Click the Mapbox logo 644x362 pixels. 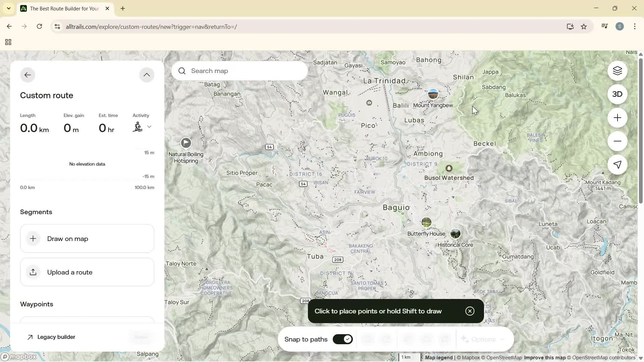[x=19, y=357]
